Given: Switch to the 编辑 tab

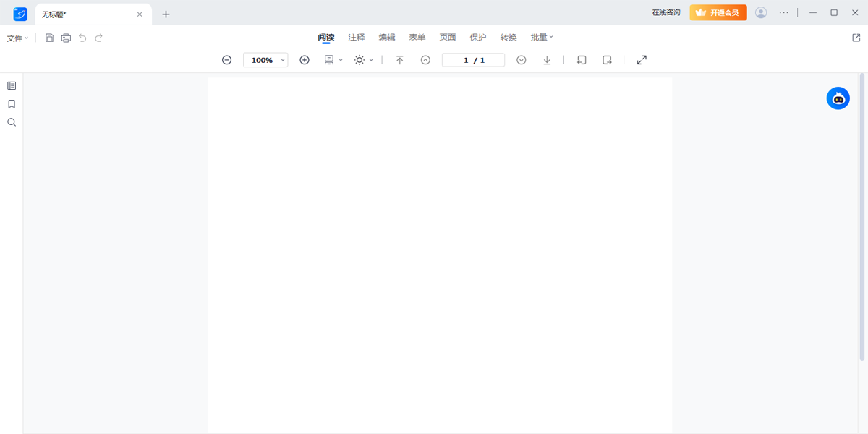Looking at the screenshot, I should [387, 37].
